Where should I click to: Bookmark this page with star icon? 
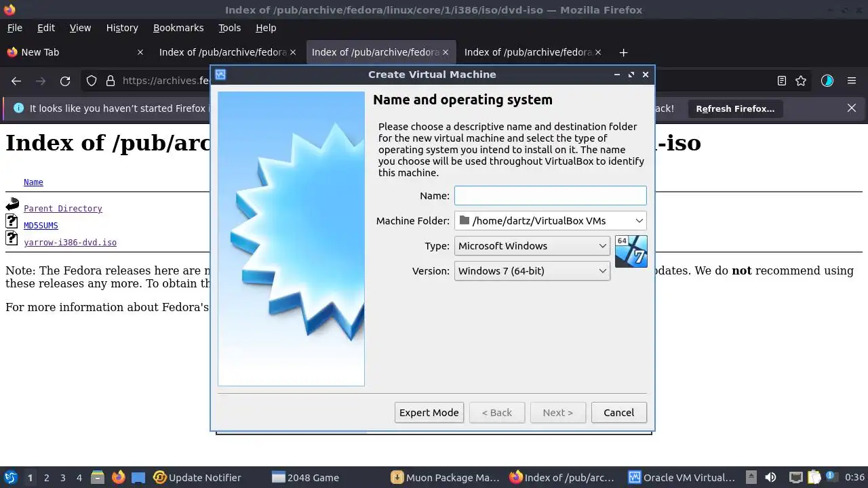click(x=801, y=81)
